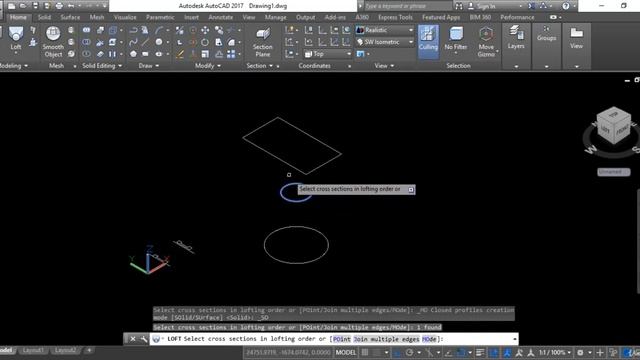Expand the Section panel
The height and width of the screenshot is (360, 640).
pos(260,66)
